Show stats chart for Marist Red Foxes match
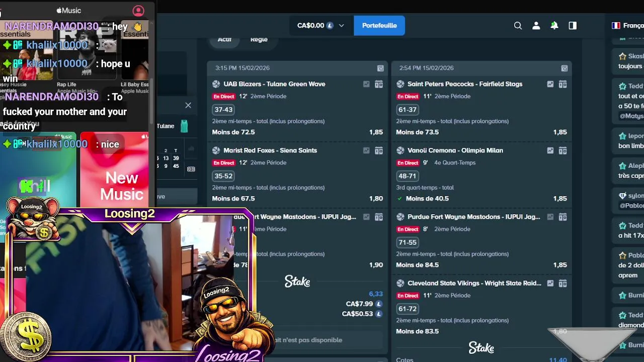The height and width of the screenshot is (362, 644). [x=366, y=150]
